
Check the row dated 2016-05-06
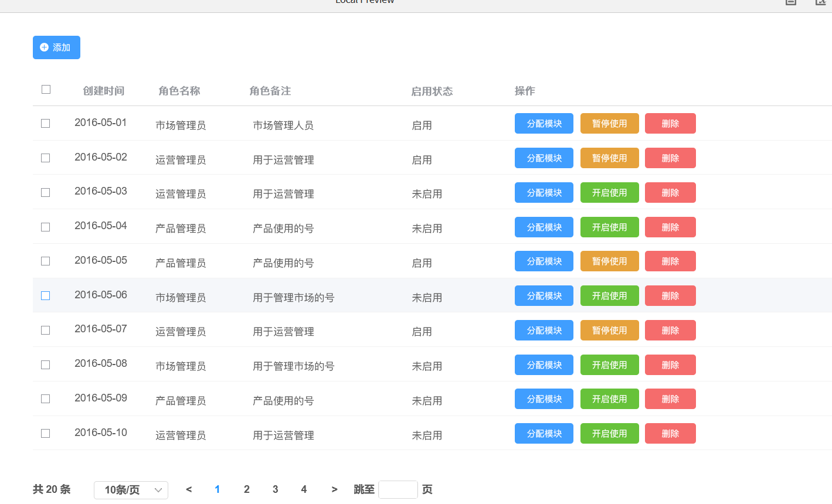pos(45,296)
